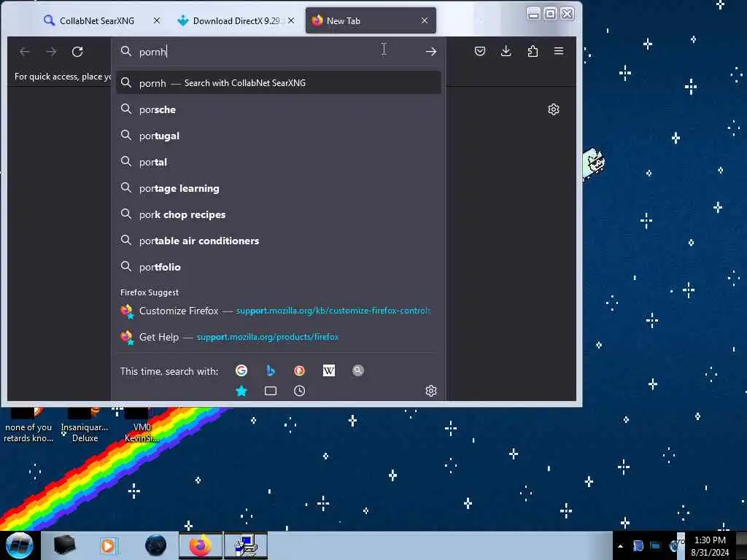Click the Windows Start orb
747x560 pixels.
coord(19,545)
